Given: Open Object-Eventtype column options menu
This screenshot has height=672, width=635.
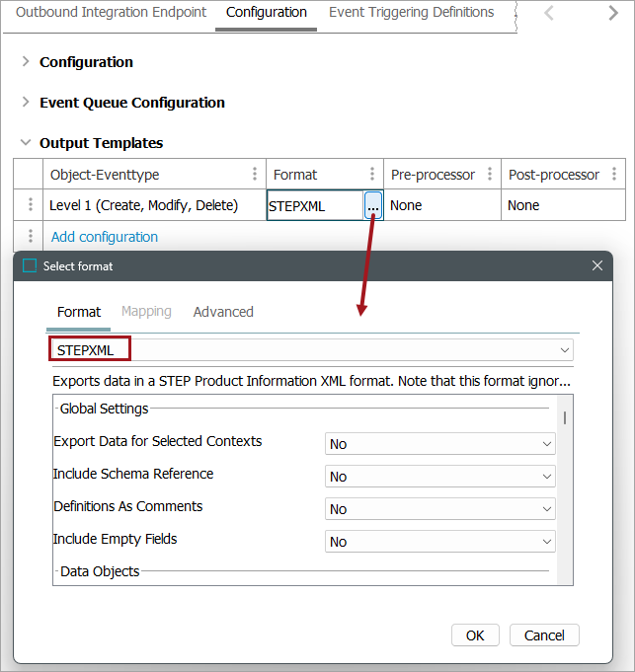Looking at the screenshot, I should click(x=255, y=175).
